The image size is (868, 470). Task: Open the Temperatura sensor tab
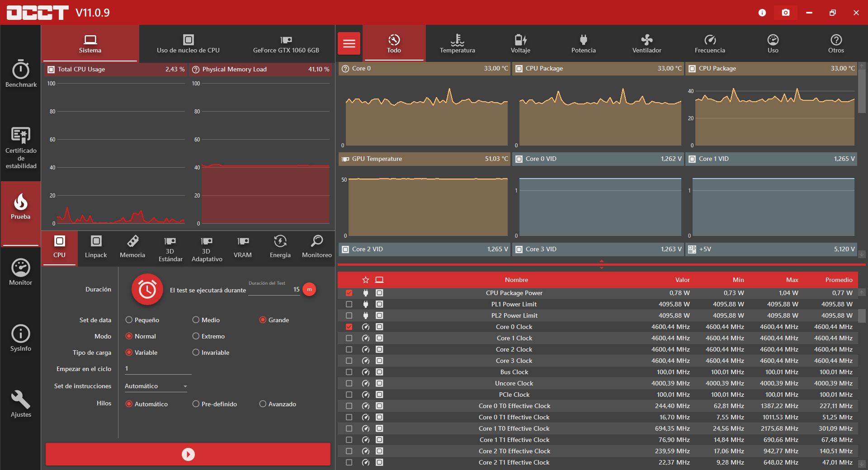tap(458, 43)
